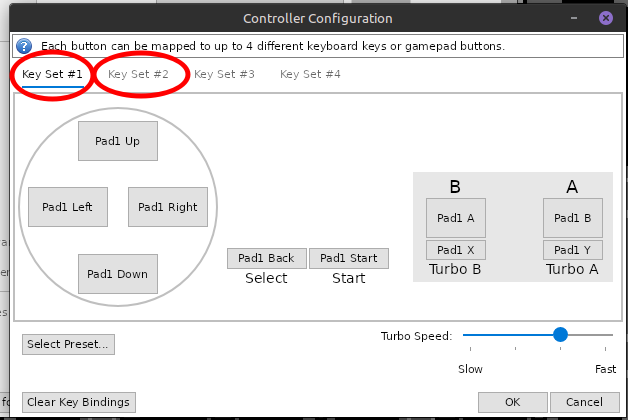Viewport: 628px width, 420px height.
Task: Edit Turbo B mapping Pad1 X
Action: (456, 250)
